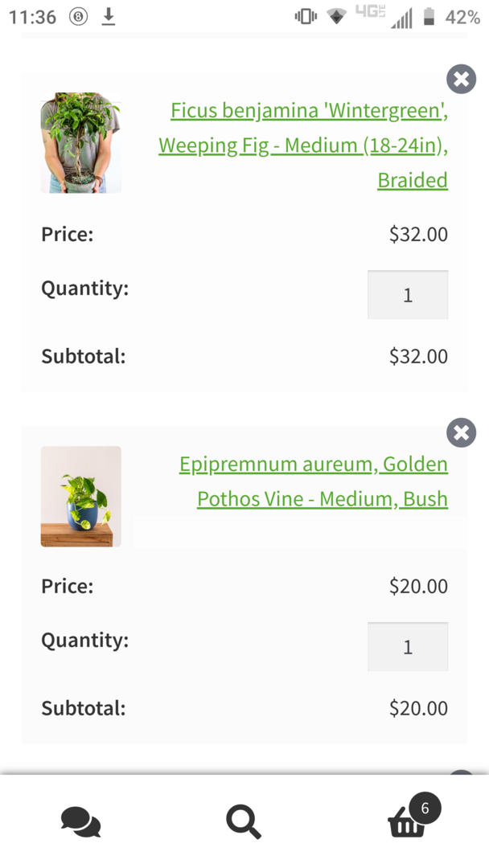The height and width of the screenshot is (868, 489).
Task: Remove the Golden Pothos Vine from cart
Action: (461, 432)
